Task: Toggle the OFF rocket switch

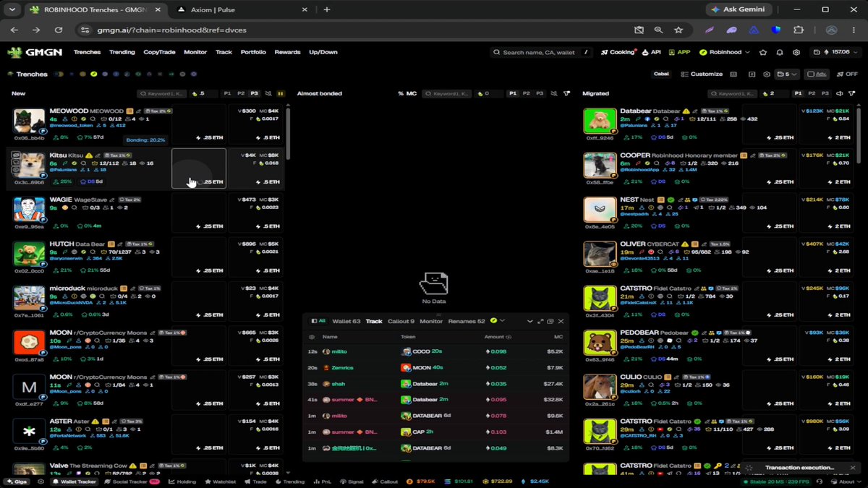Action: point(847,74)
